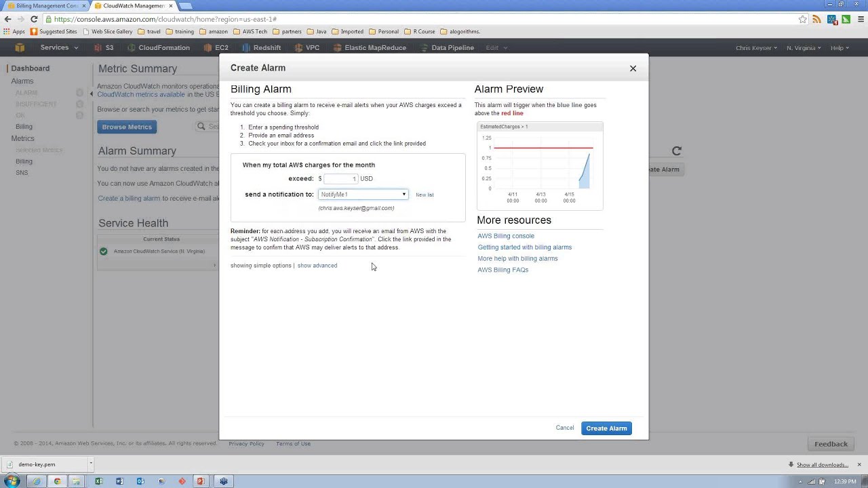
Task: Click the browser back arrow
Action: [7, 19]
